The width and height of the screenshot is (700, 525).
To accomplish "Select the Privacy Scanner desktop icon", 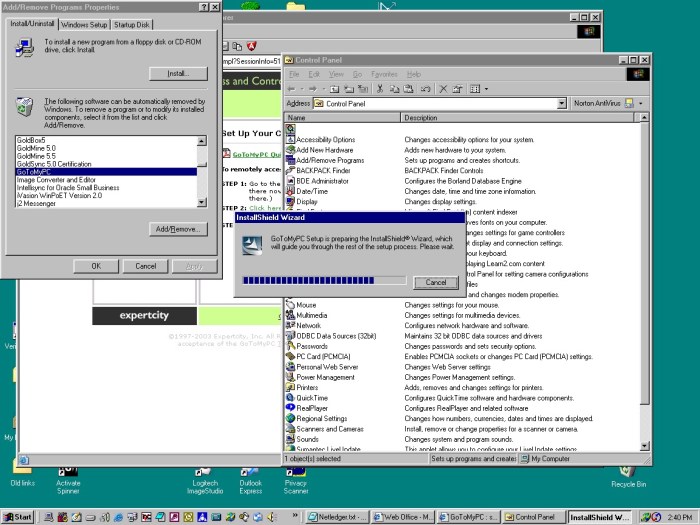I will click(x=296, y=480).
